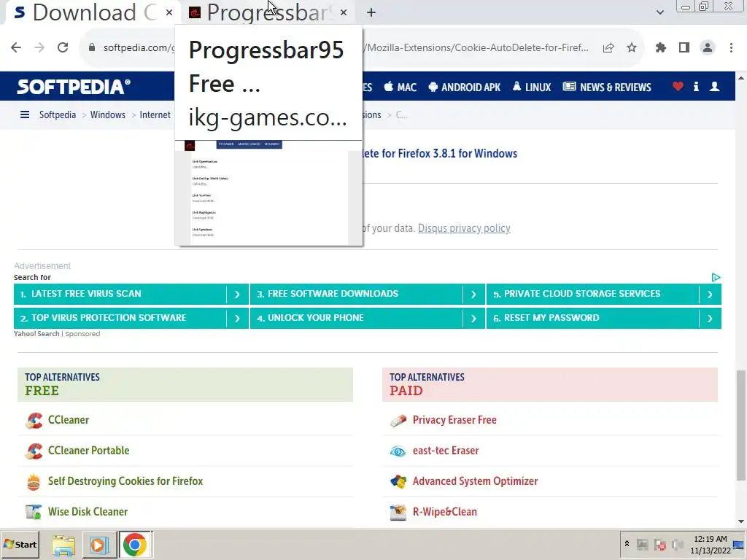
Task: Close the Softpedia Download tab
Action: [x=169, y=13]
